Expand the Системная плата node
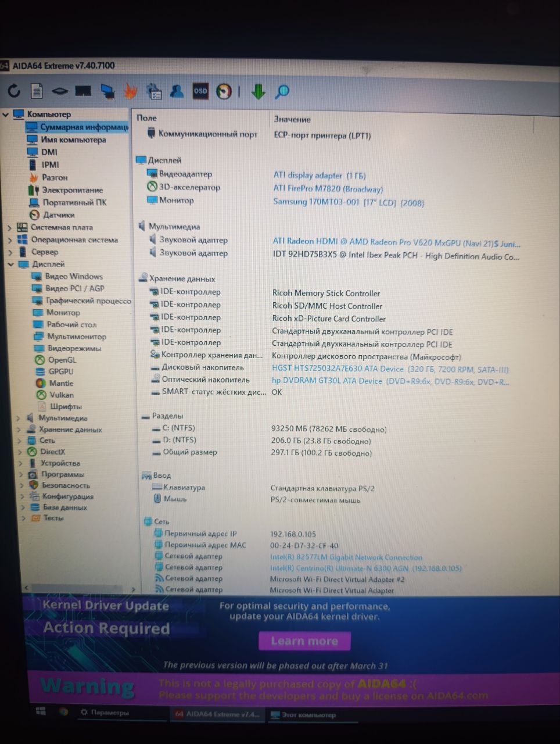Viewport: 560px width, 744px height. coord(10,227)
